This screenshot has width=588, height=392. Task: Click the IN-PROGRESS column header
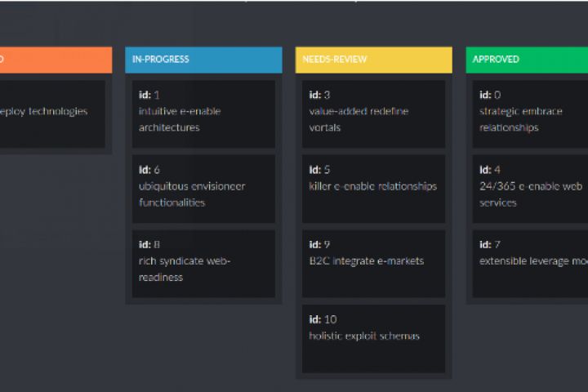[203, 60]
